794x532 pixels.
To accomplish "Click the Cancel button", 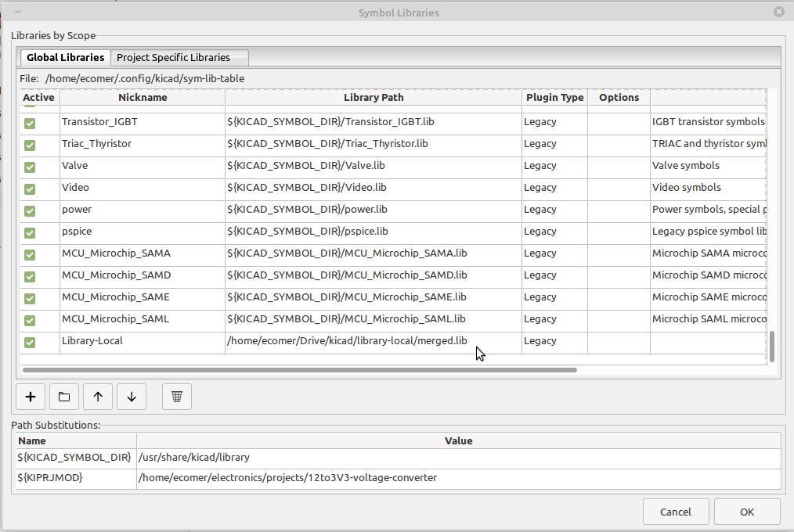I will coord(675,512).
